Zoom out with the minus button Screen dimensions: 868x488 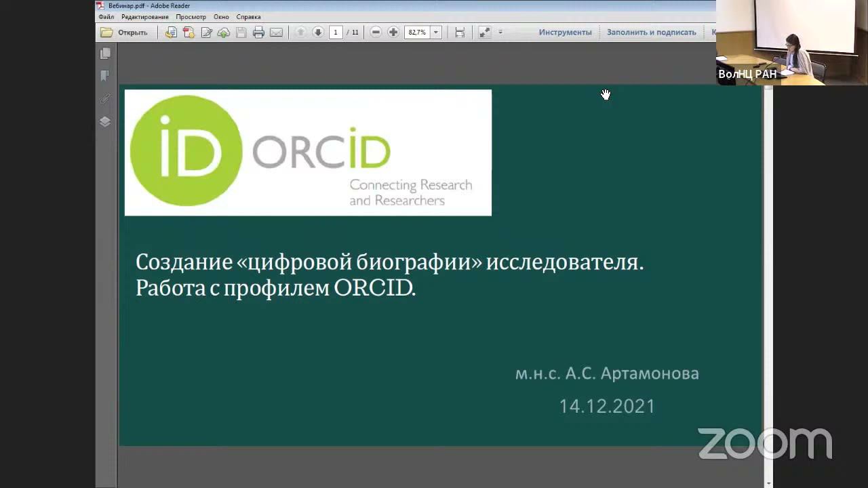pyautogui.click(x=376, y=32)
